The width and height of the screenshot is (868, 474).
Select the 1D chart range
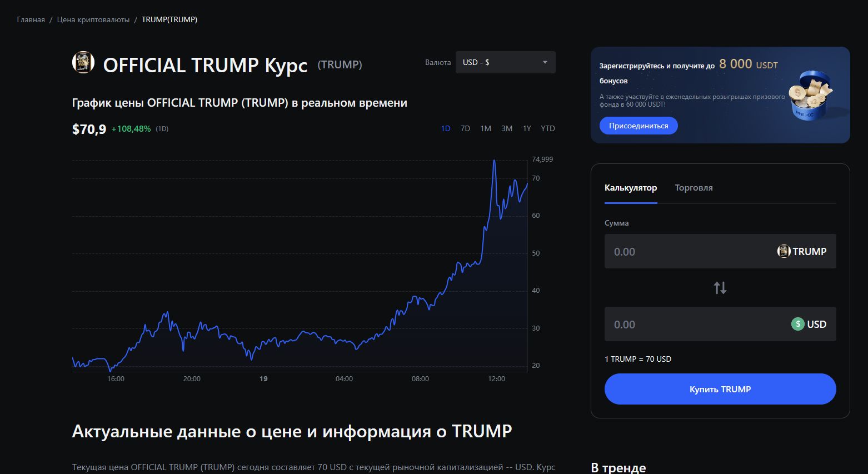(446, 128)
